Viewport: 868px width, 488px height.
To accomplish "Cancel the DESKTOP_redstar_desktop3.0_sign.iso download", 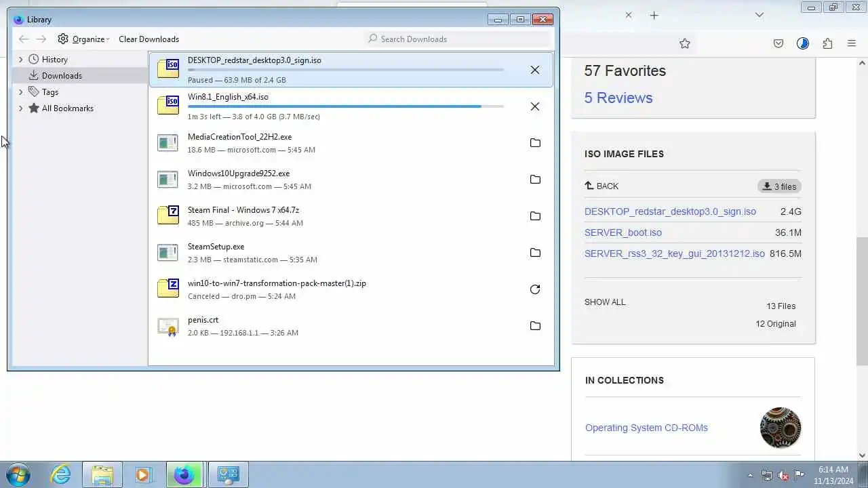I will tap(535, 70).
